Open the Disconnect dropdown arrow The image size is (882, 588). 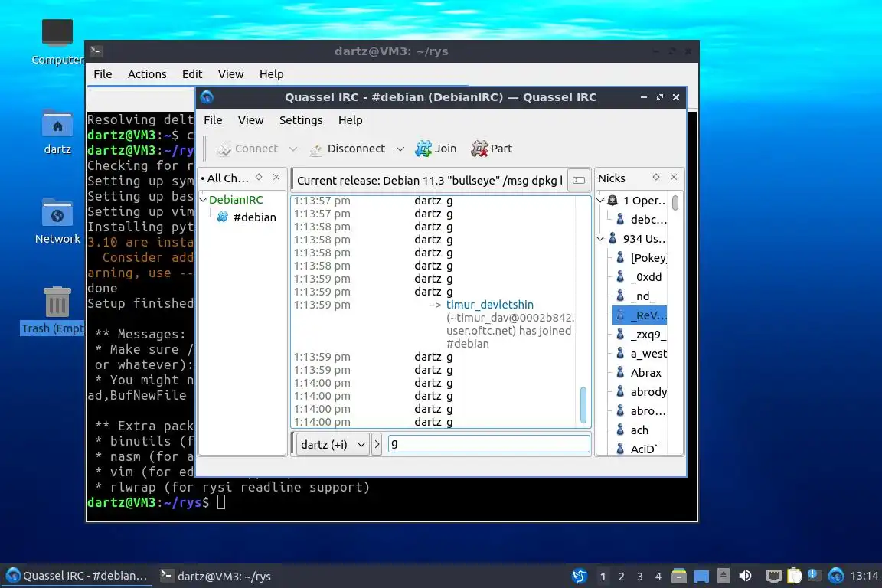pos(400,149)
